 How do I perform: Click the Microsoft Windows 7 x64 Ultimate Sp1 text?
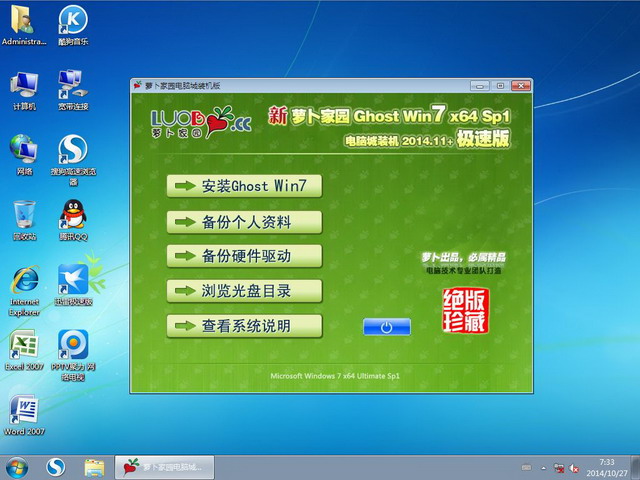coord(335,376)
